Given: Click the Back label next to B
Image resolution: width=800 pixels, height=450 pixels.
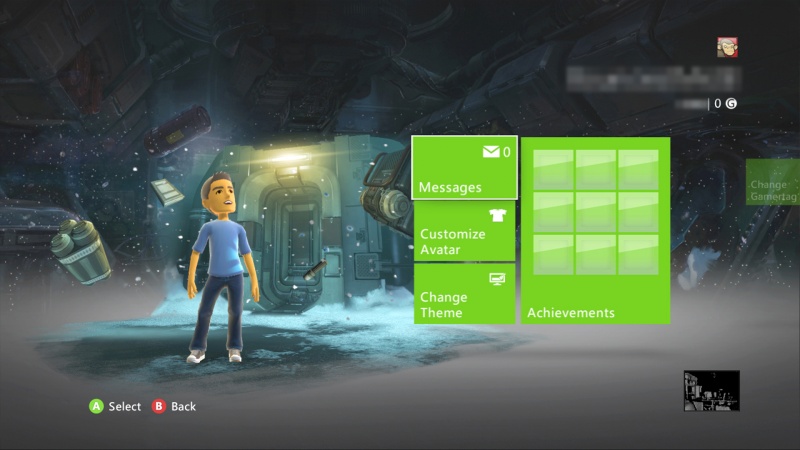Looking at the screenshot, I should click(183, 407).
